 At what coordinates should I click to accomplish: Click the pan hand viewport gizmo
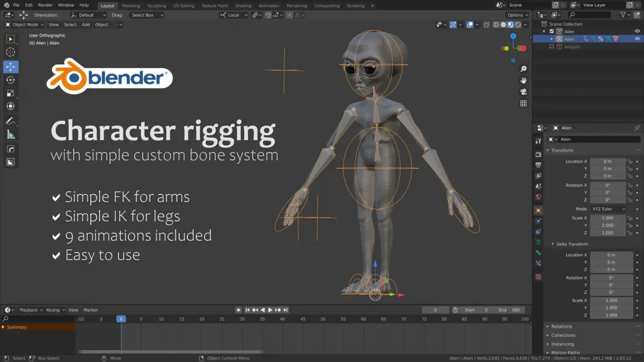(x=523, y=80)
